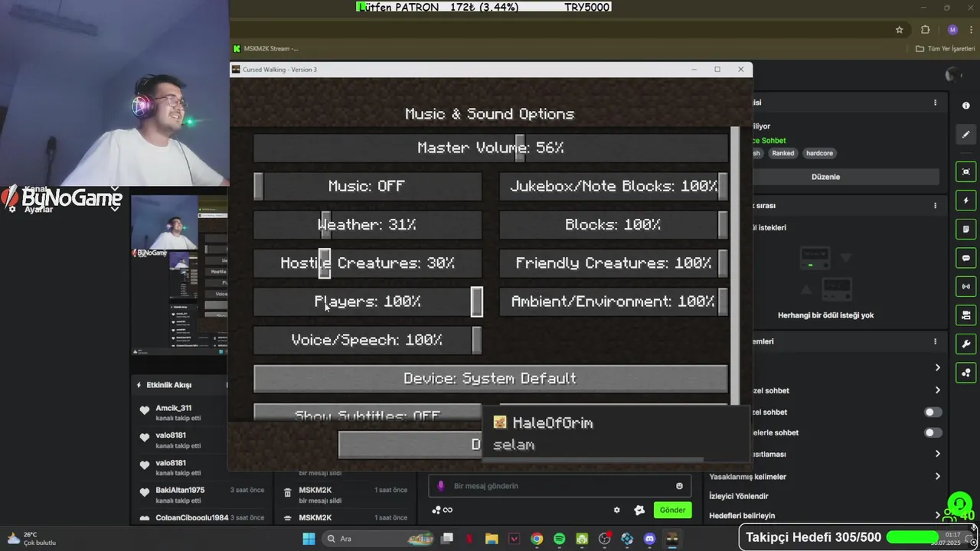
Task: Open the ...ce Sohbet category link
Action: point(768,141)
